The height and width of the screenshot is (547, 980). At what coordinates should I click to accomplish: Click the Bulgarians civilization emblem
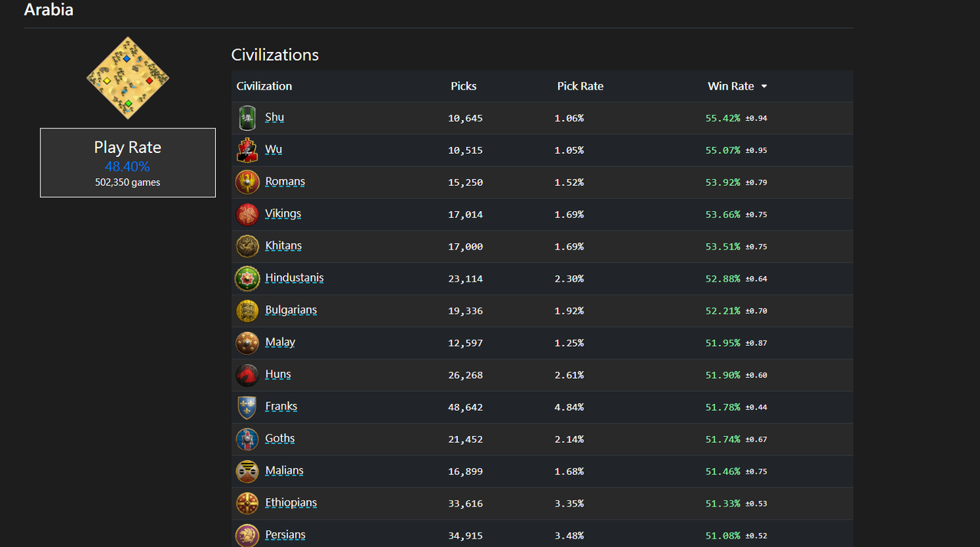pyautogui.click(x=247, y=311)
